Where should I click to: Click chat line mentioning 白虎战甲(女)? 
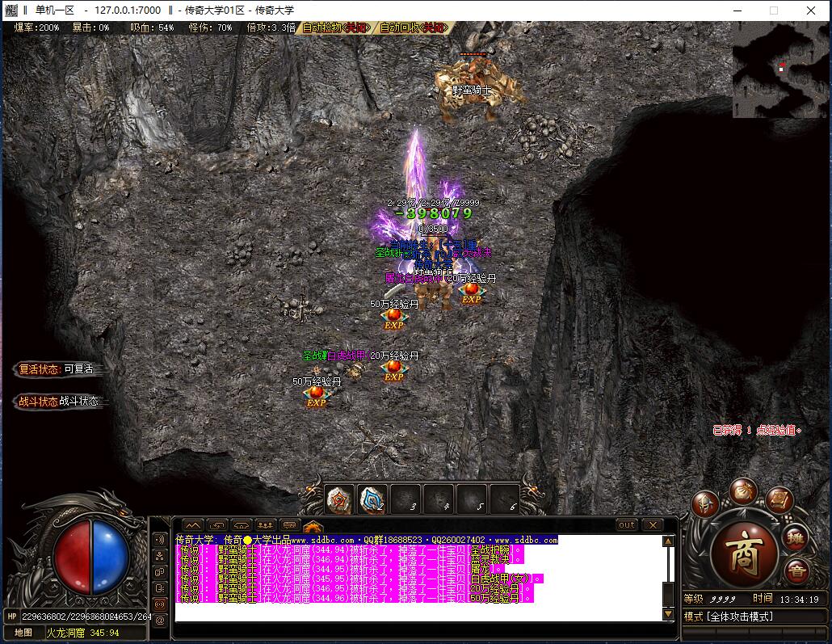(x=359, y=579)
